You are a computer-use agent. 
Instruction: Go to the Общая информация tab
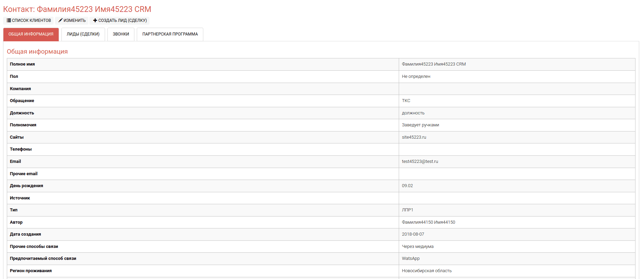point(31,34)
